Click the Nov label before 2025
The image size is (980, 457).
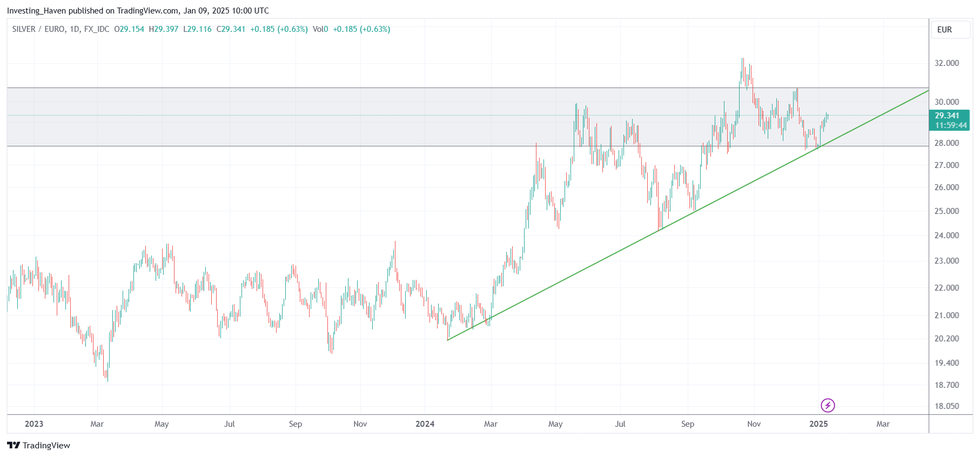(x=754, y=424)
